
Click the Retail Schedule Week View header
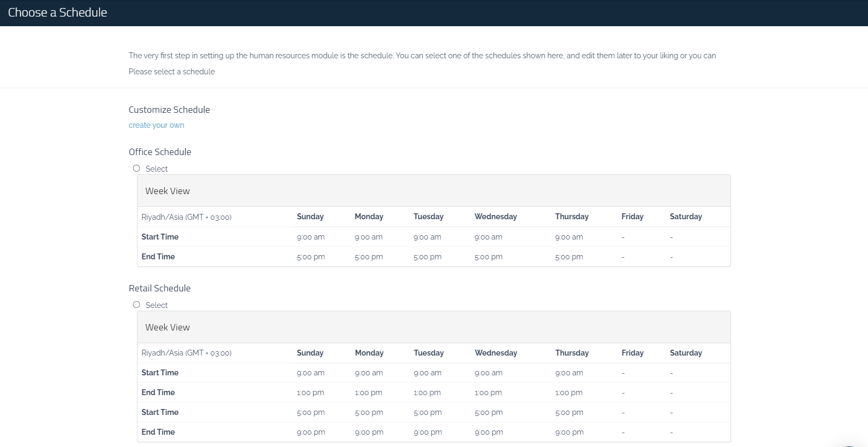tap(167, 327)
